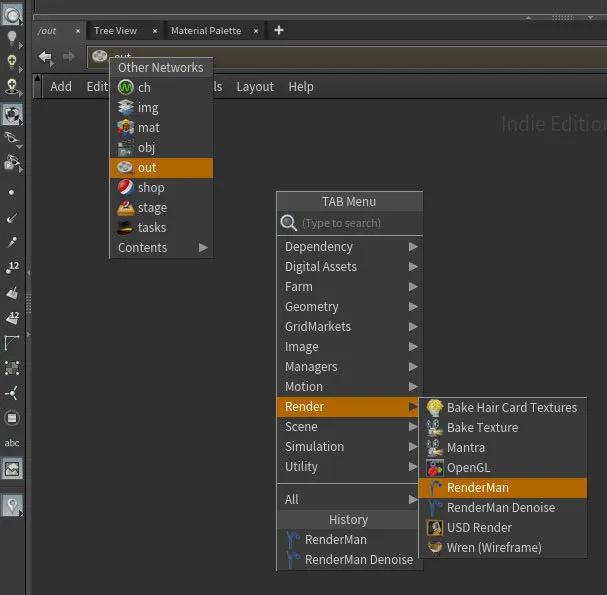Viewport: 607px width, 595px height.
Task: Click the map pin icon in left toolbar
Action: pyautogui.click(x=12, y=505)
